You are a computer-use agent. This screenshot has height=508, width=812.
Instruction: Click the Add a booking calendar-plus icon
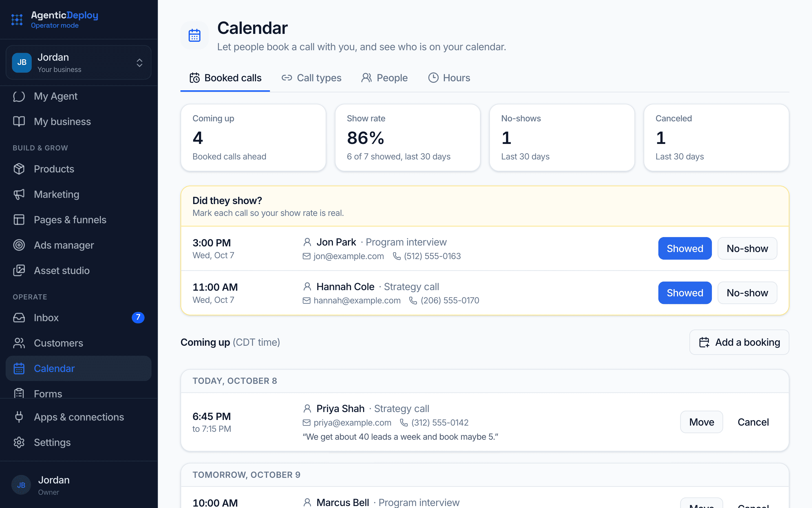coord(704,342)
